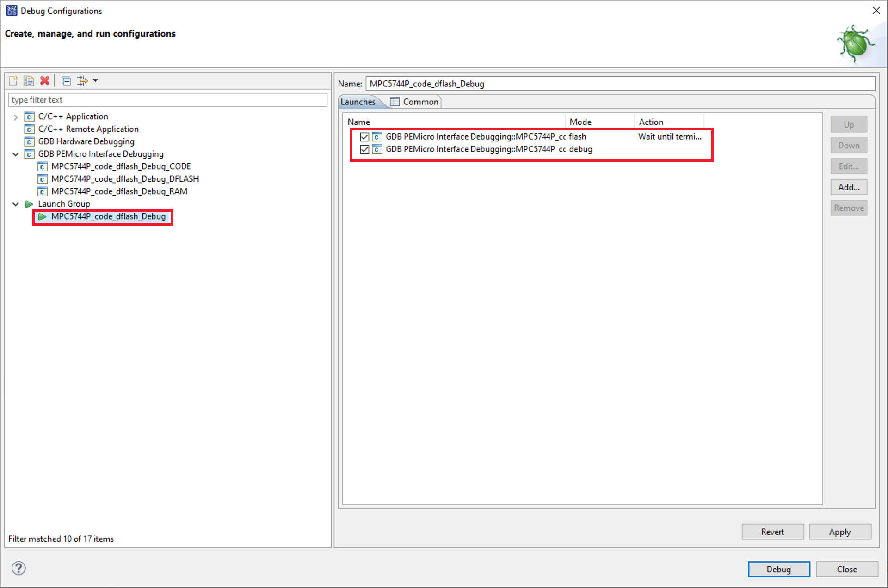888x588 pixels.
Task: Select the Launches tab
Action: pos(358,102)
